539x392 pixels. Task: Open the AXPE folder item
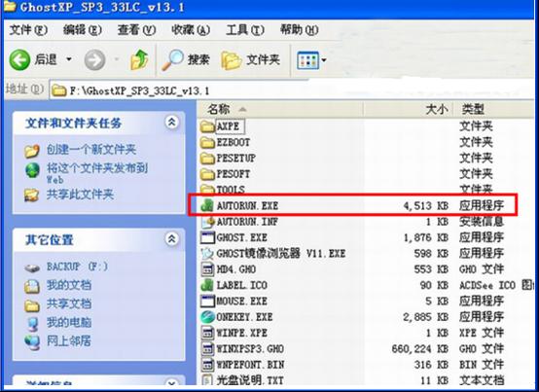223,126
